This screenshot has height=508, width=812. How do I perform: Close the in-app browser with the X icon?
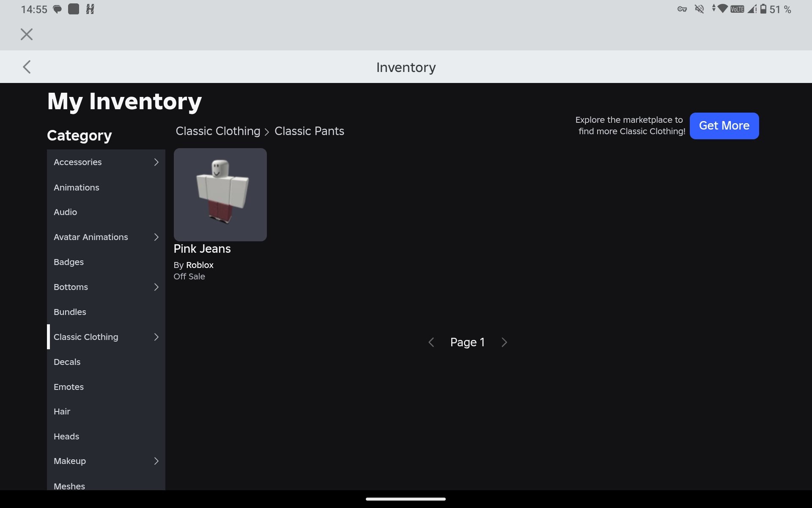pos(27,34)
